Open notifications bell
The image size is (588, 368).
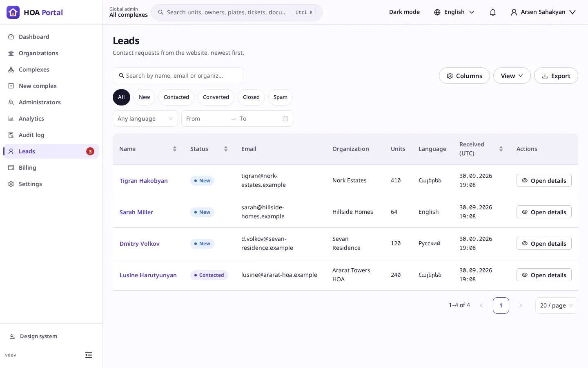(493, 12)
